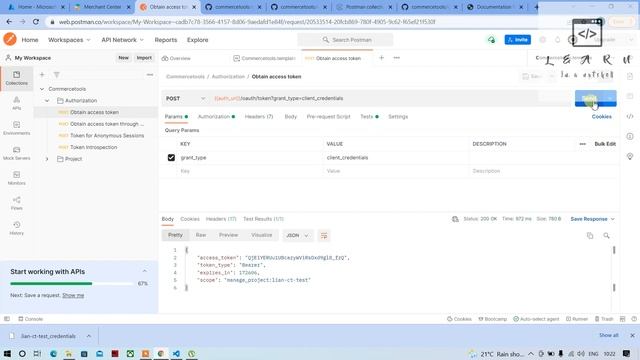Open Save Response dropdown
This screenshot has width=640, height=360.
592,219
